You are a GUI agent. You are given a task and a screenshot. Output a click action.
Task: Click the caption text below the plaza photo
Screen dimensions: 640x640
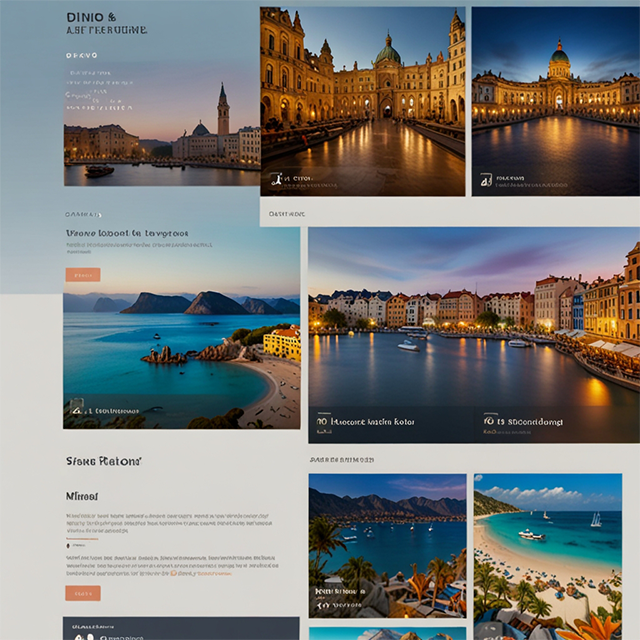click(x=288, y=213)
